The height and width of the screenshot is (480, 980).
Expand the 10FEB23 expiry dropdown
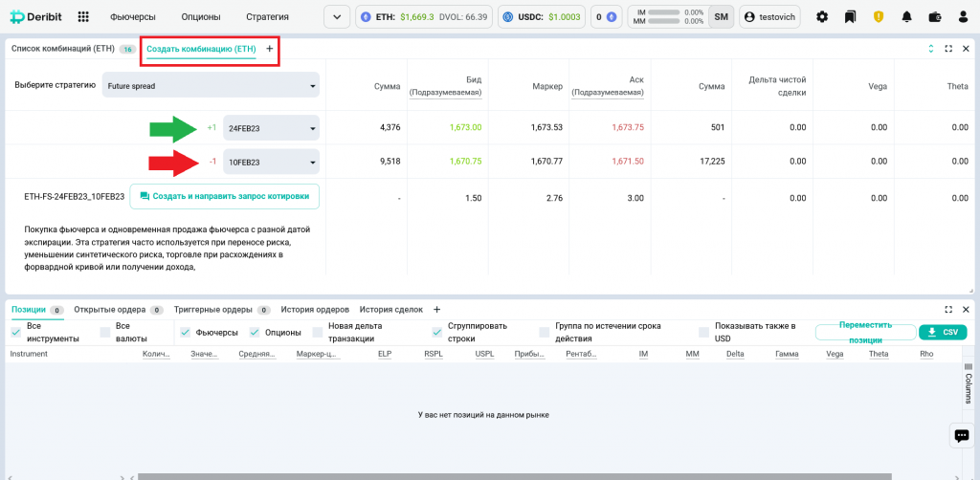coord(271,163)
